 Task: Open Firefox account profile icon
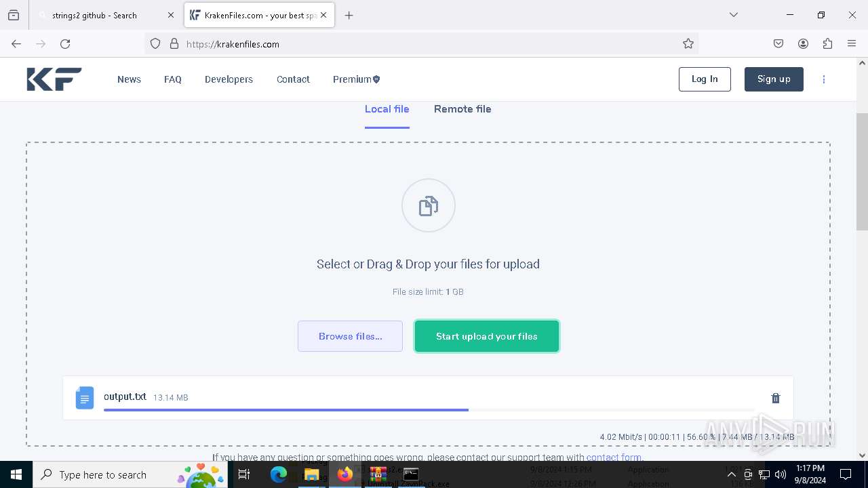(803, 44)
